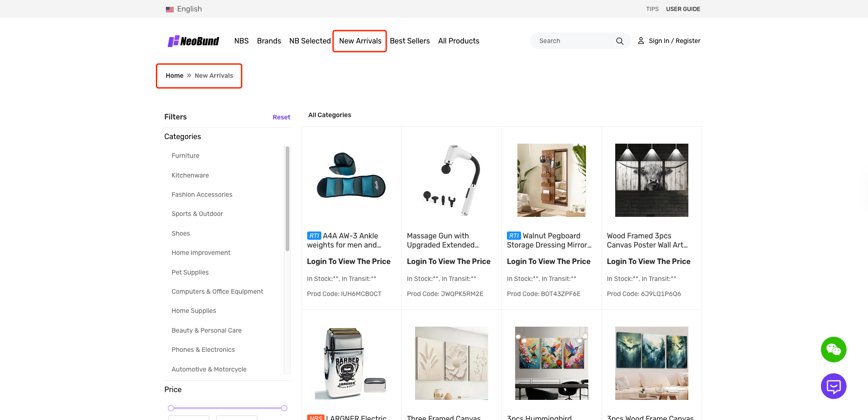Select the Kitchenware category

pyautogui.click(x=190, y=175)
